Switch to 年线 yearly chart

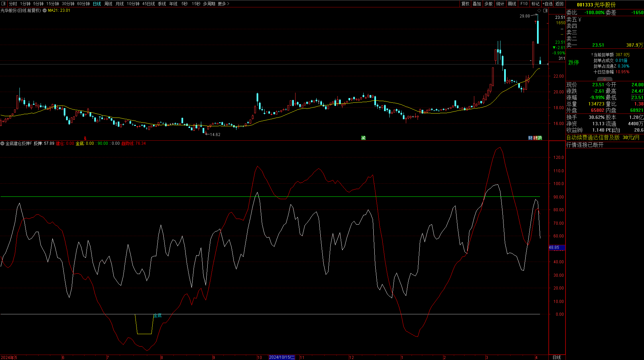pyautogui.click(x=173, y=4)
